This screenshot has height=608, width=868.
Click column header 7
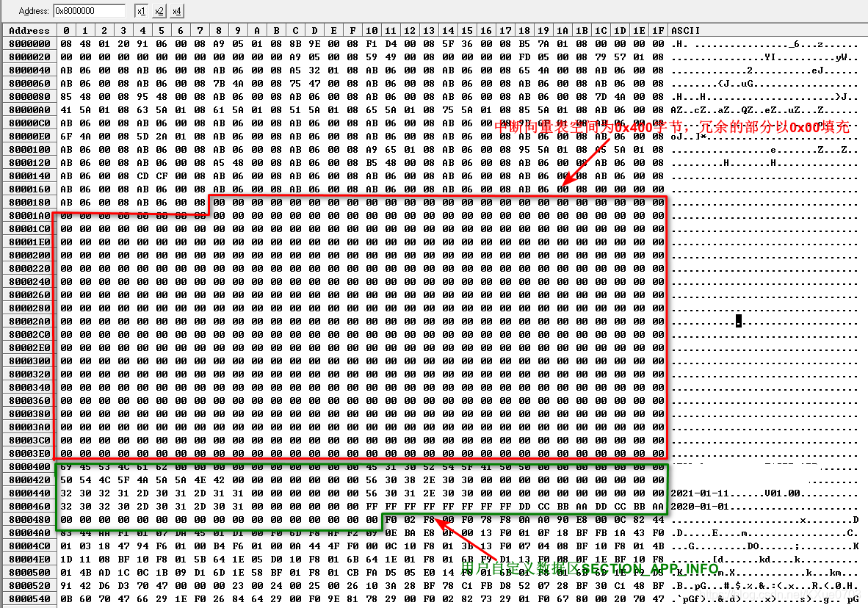pyautogui.click(x=200, y=30)
